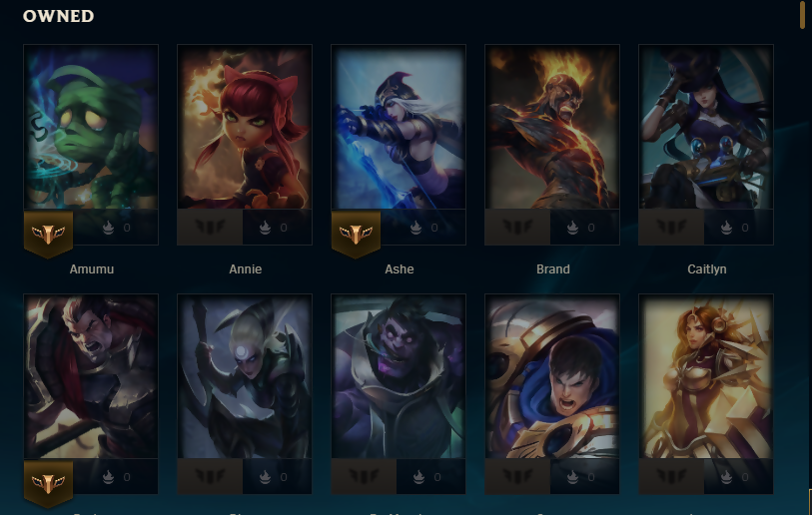Open the Ashe champion portrait
This screenshot has width=812, height=515.
click(399, 127)
